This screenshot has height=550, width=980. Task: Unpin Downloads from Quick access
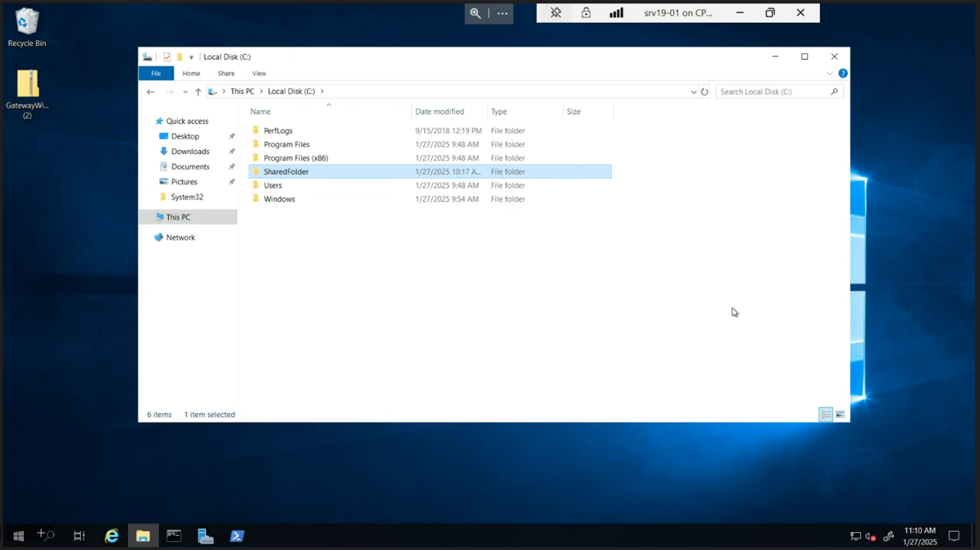pyautogui.click(x=231, y=151)
